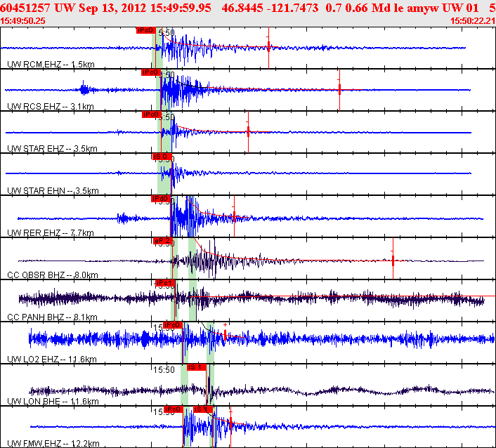496x448 pixels.
Task: Select the iPc0 pick flag on FMW EHZ
Action: [174, 409]
